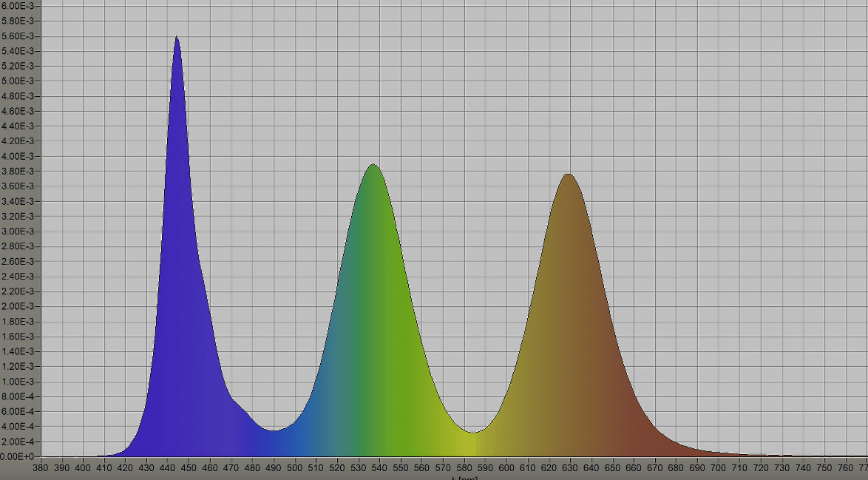Viewport: 868px width, 480px height.
Task: Select the '2.40E-3' y-axis value
Action: 17,277
